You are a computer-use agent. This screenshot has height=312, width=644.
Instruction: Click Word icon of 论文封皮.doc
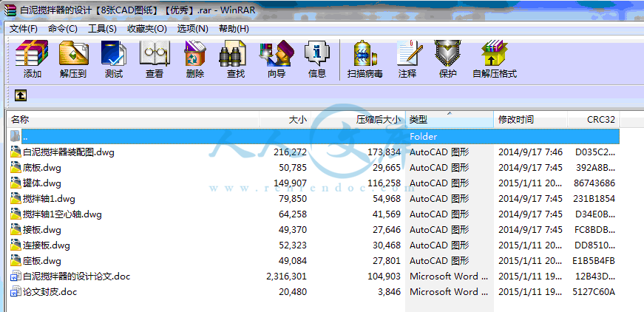[x=16, y=292]
